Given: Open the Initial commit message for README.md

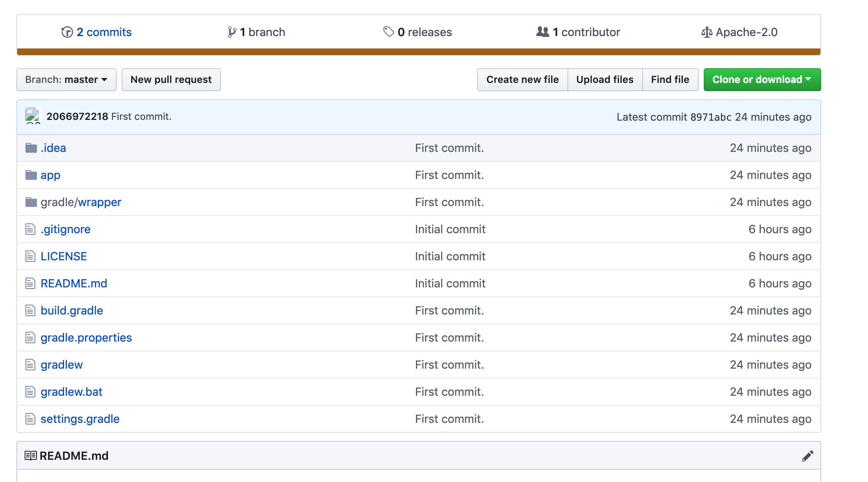Looking at the screenshot, I should coord(450,283).
